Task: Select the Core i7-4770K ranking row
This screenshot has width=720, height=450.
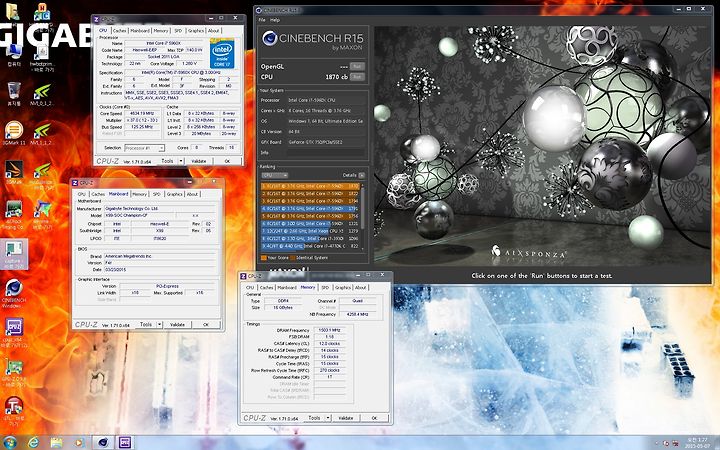Action: pyautogui.click(x=310, y=246)
